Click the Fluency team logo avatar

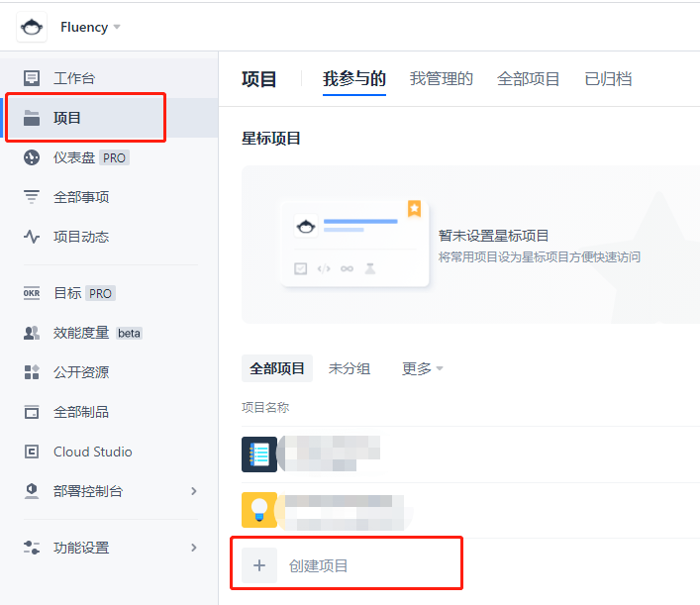[x=32, y=27]
